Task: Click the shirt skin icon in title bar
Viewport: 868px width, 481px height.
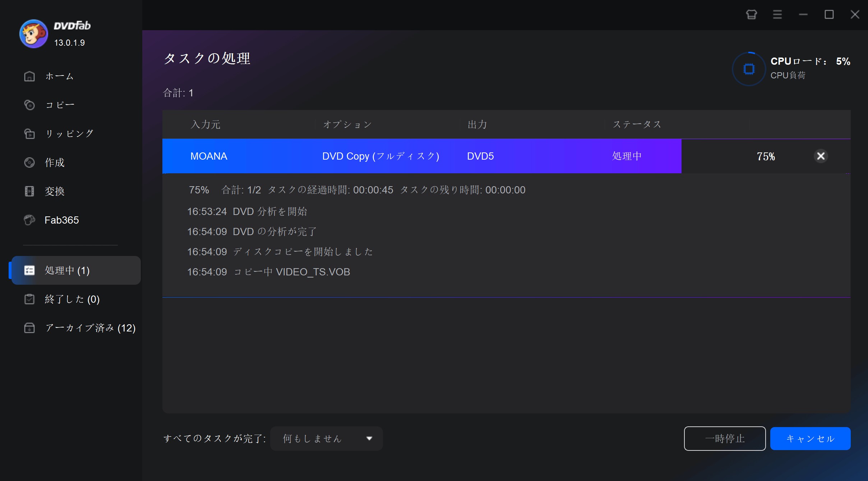Action: pyautogui.click(x=751, y=14)
